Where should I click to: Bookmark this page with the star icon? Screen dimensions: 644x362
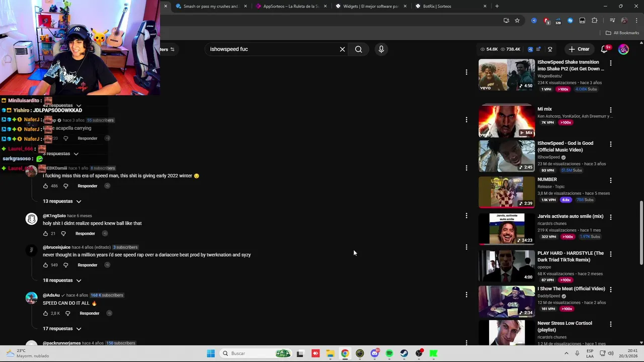(x=517, y=21)
